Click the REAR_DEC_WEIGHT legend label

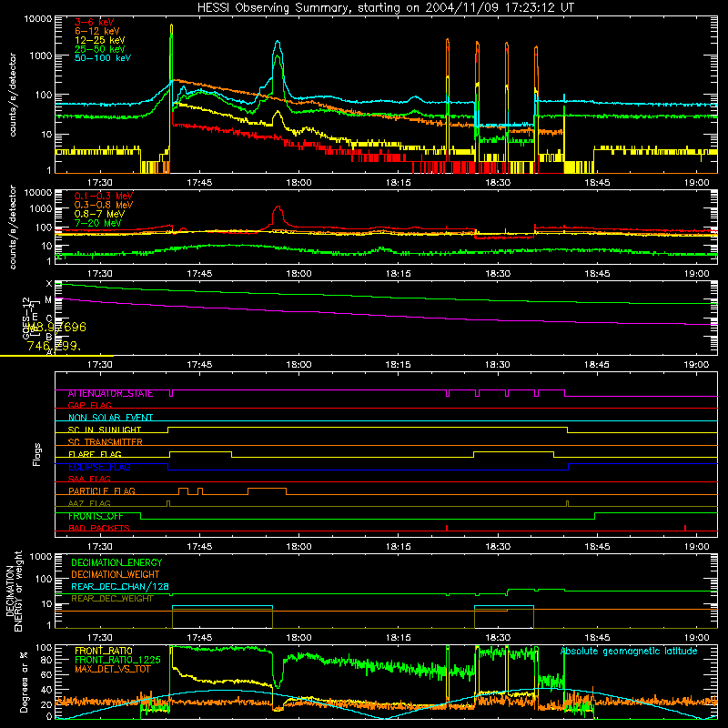(x=112, y=599)
